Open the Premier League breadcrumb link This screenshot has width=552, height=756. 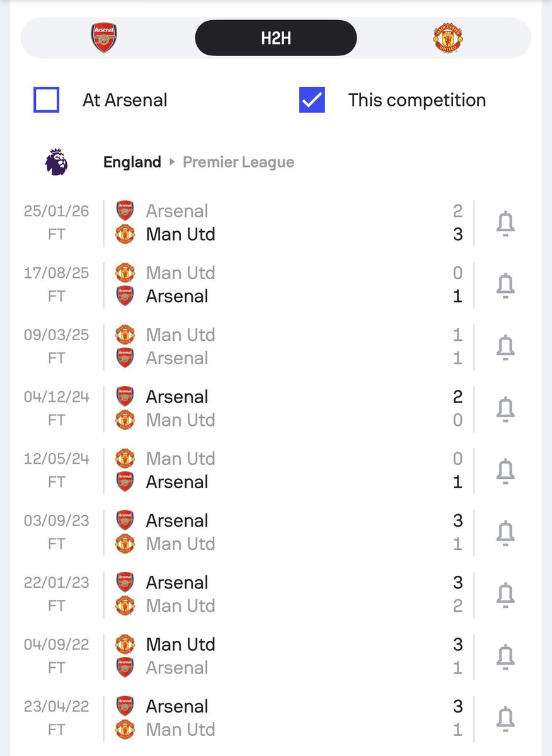pyautogui.click(x=238, y=162)
